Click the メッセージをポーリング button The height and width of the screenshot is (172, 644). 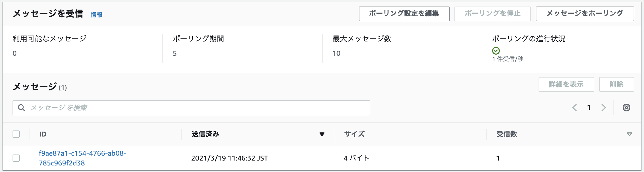584,13
